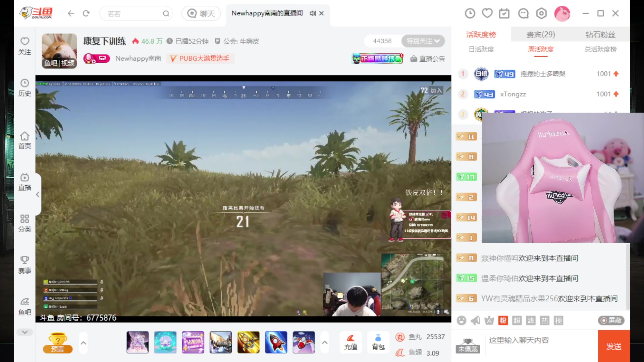Open 鱼吧 in the left sidebar
Viewport: 644px width, 362px height.
(x=24, y=307)
